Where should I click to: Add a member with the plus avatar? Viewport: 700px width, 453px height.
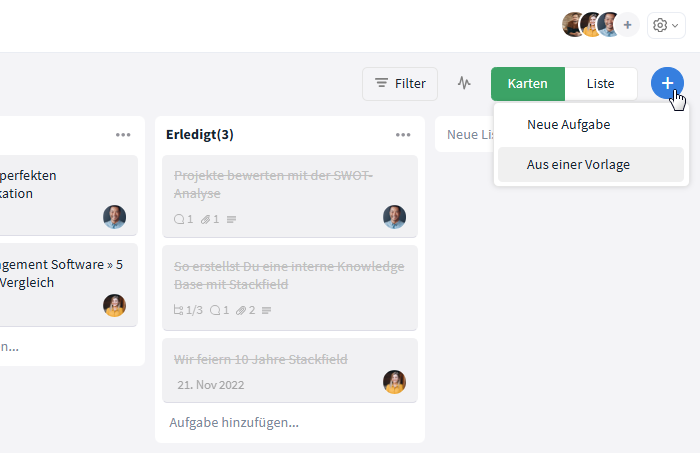pyautogui.click(x=627, y=25)
